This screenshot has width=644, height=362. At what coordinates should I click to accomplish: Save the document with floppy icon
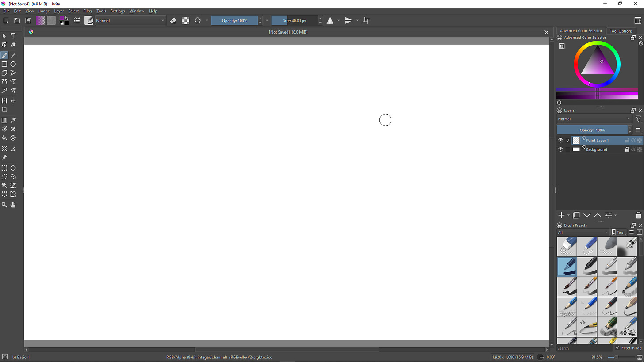(x=28, y=20)
